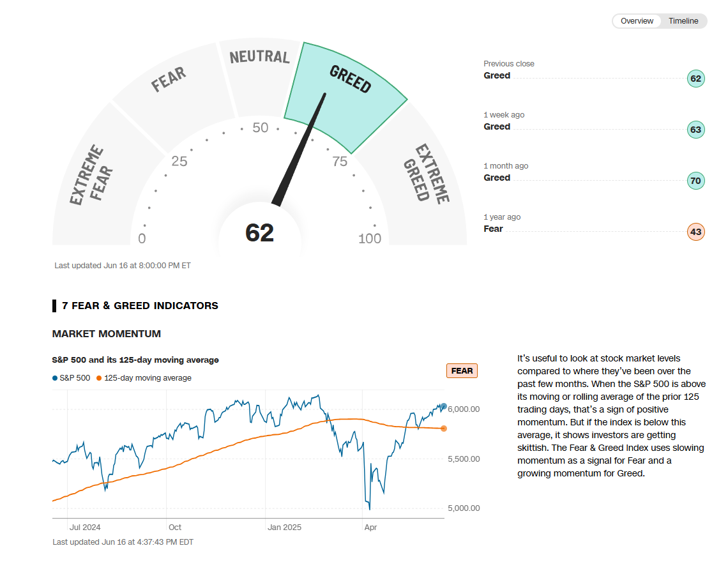Click the 1 year ago badge 43

click(x=695, y=232)
